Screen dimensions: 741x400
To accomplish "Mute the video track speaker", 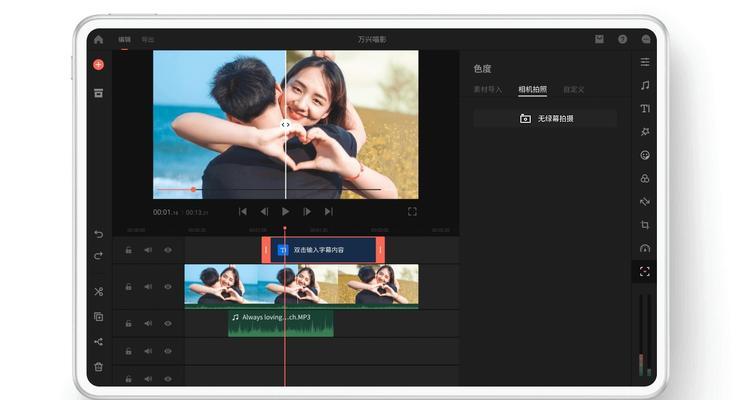I will click(x=148, y=287).
